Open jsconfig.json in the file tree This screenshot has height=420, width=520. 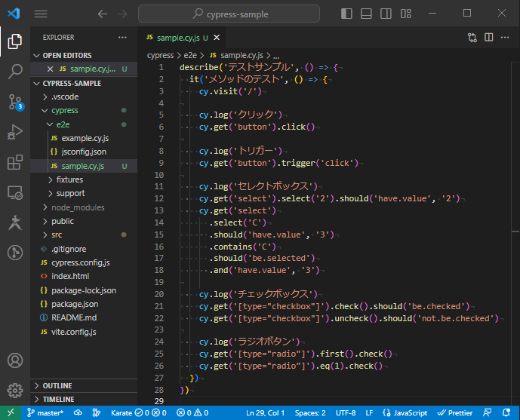pyautogui.click(x=84, y=152)
